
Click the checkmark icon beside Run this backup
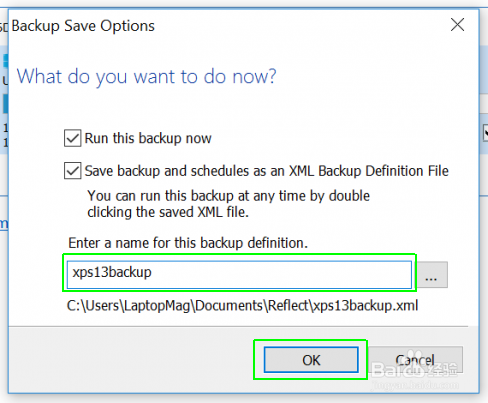tap(72, 138)
